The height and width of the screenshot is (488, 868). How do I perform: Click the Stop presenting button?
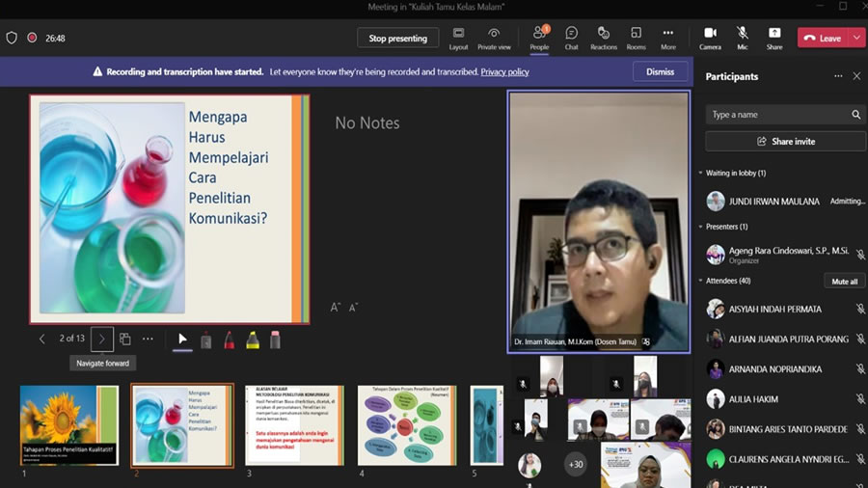coord(397,39)
